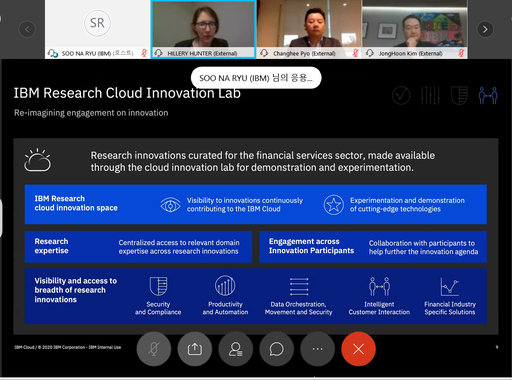Click the headset icon beside Changhee Pyo

pos(264,53)
